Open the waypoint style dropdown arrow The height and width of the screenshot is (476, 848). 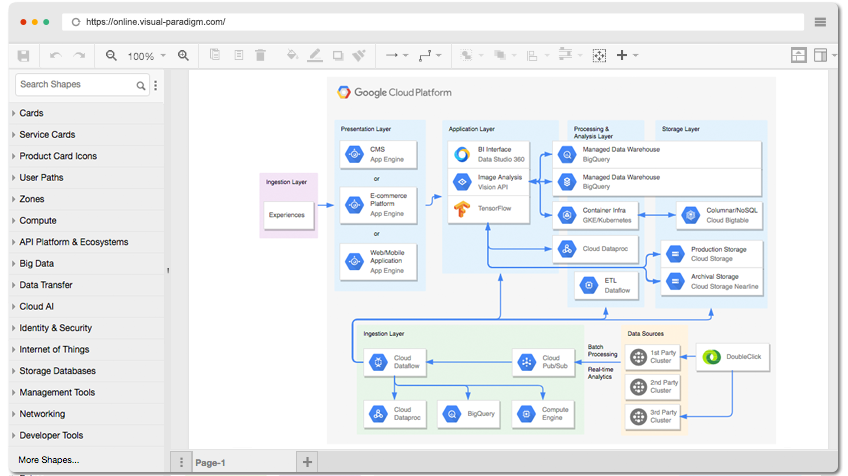click(439, 56)
